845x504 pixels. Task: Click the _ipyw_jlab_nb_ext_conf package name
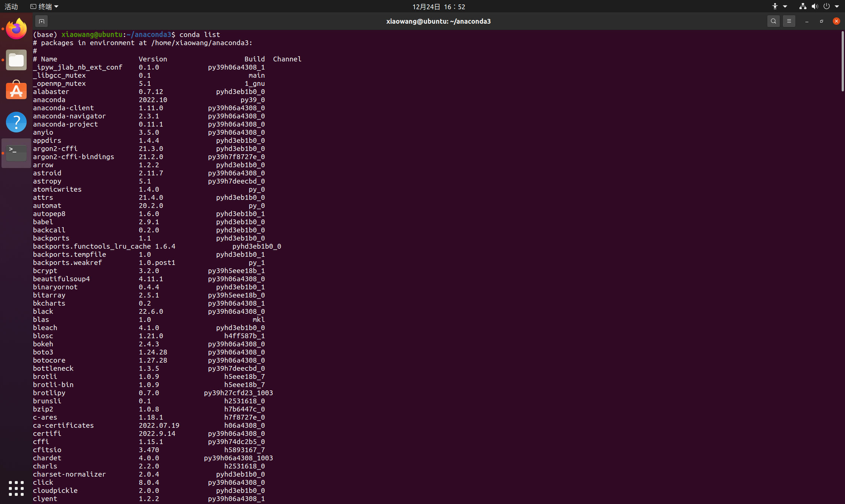click(77, 67)
